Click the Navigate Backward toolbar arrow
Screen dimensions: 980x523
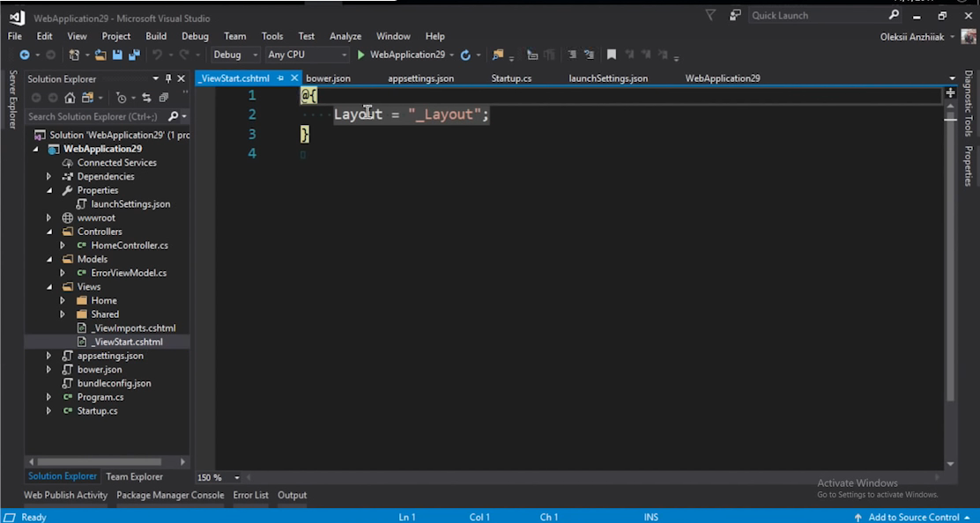(x=25, y=55)
